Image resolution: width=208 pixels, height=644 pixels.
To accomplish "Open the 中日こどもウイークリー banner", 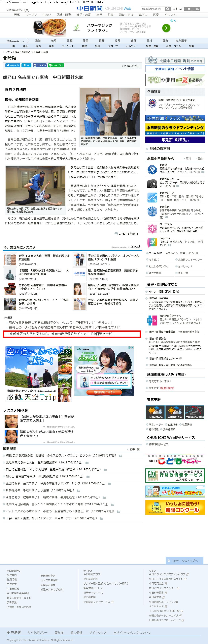I will pos(175,460).
